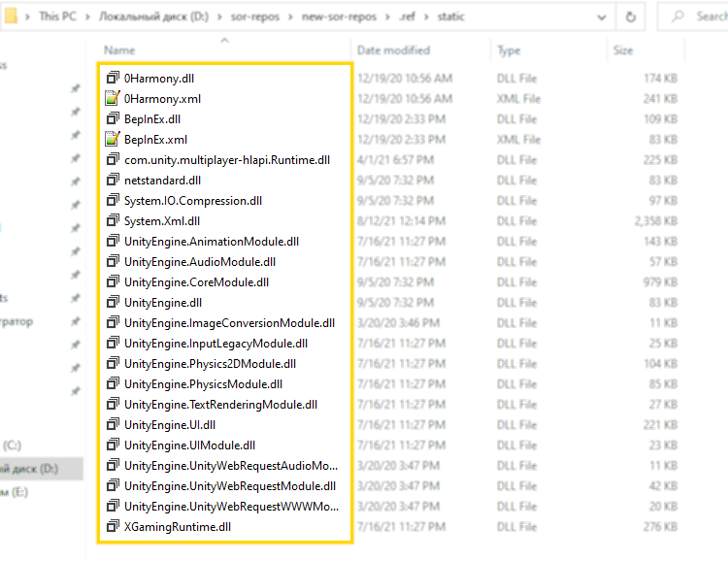Refresh the static folder view
Screen dimensions: 728x561
[x=630, y=17]
